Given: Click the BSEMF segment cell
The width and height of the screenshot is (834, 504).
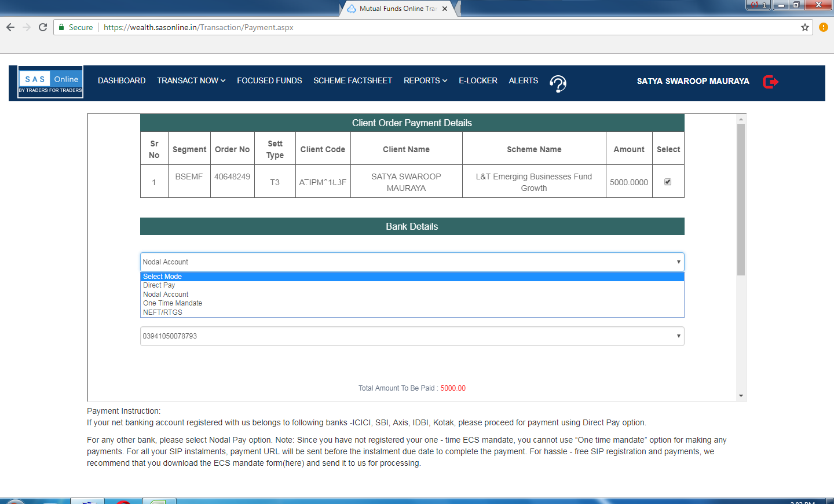Looking at the screenshot, I should [189, 181].
